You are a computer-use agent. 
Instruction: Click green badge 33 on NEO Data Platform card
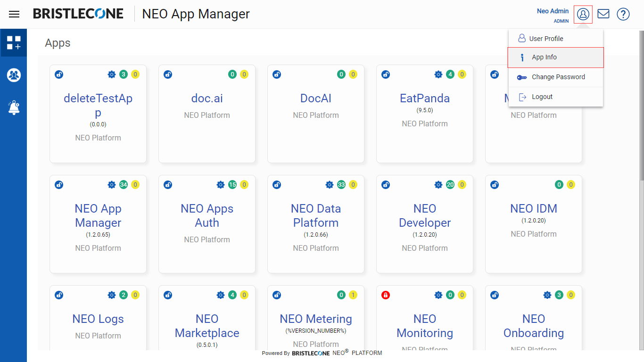(341, 185)
